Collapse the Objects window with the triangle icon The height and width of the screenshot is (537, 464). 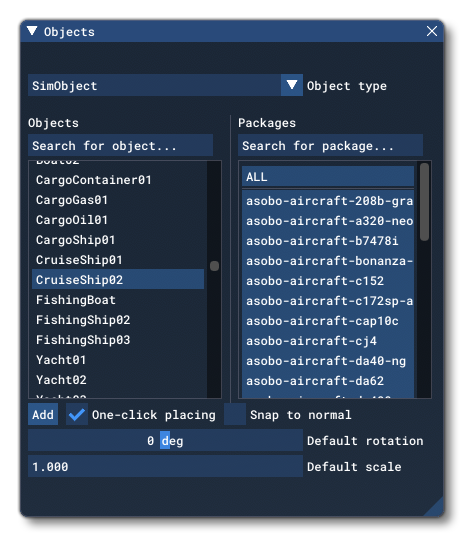click(x=32, y=31)
